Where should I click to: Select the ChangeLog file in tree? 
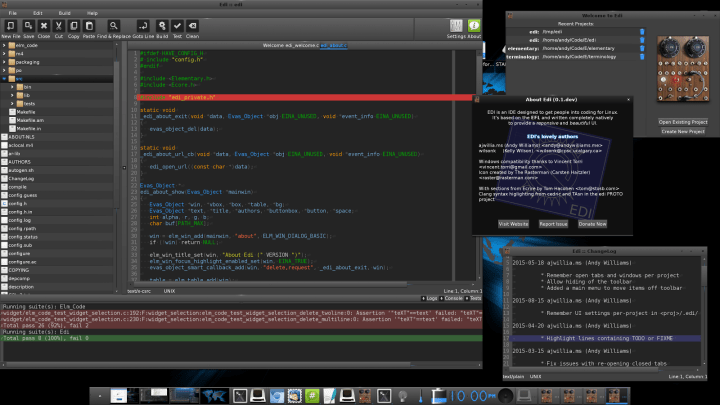(21, 179)
